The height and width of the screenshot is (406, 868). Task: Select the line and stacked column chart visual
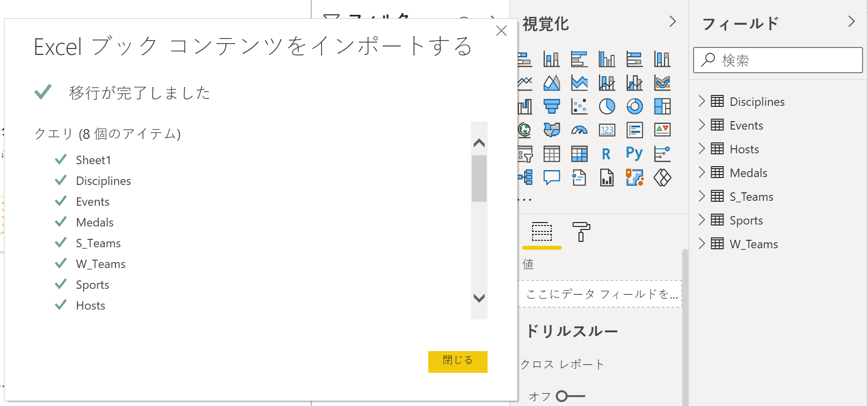click(x=607, y=83)
